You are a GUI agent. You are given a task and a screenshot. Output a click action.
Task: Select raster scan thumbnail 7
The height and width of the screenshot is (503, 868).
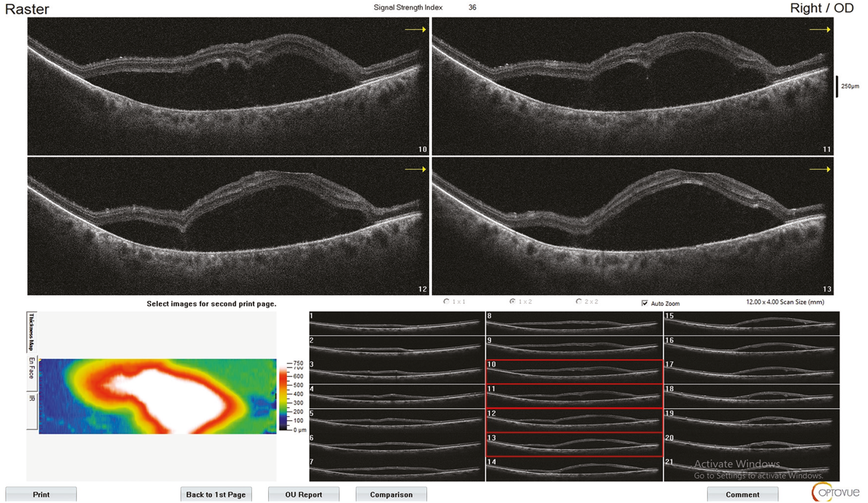(x=397, y=469)
